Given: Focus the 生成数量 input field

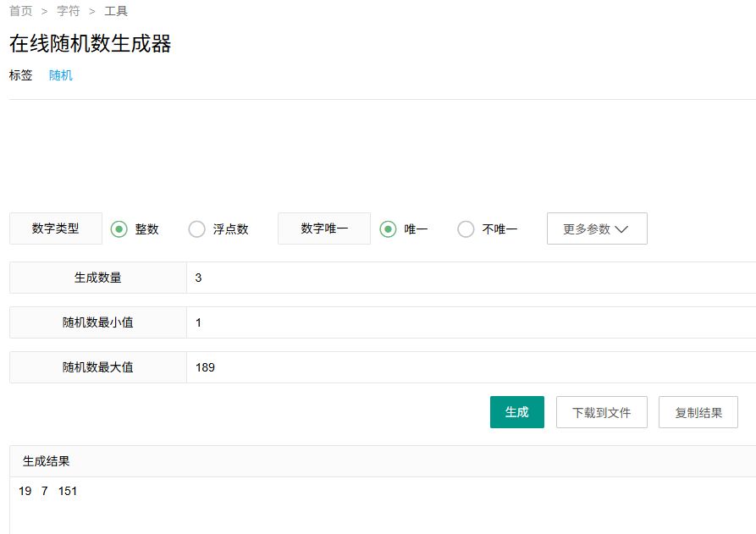Looking at the screenshot, I should tap(471, 278).
